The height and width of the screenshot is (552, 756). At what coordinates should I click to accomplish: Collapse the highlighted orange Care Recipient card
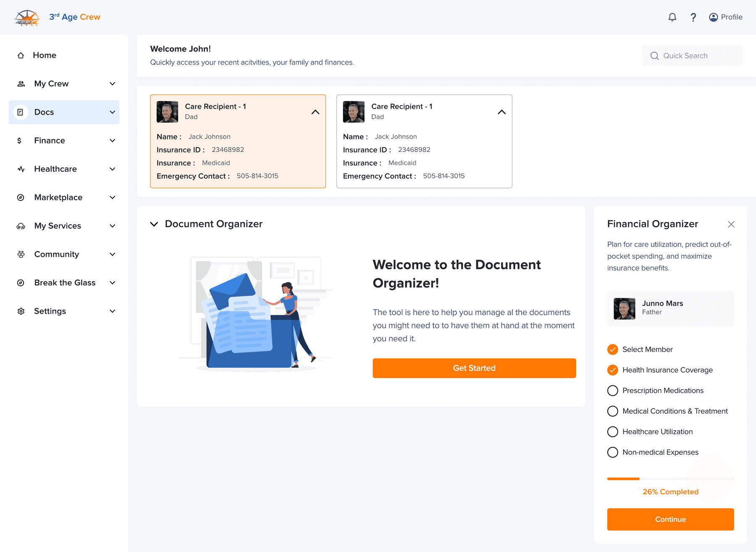(315, 112)
